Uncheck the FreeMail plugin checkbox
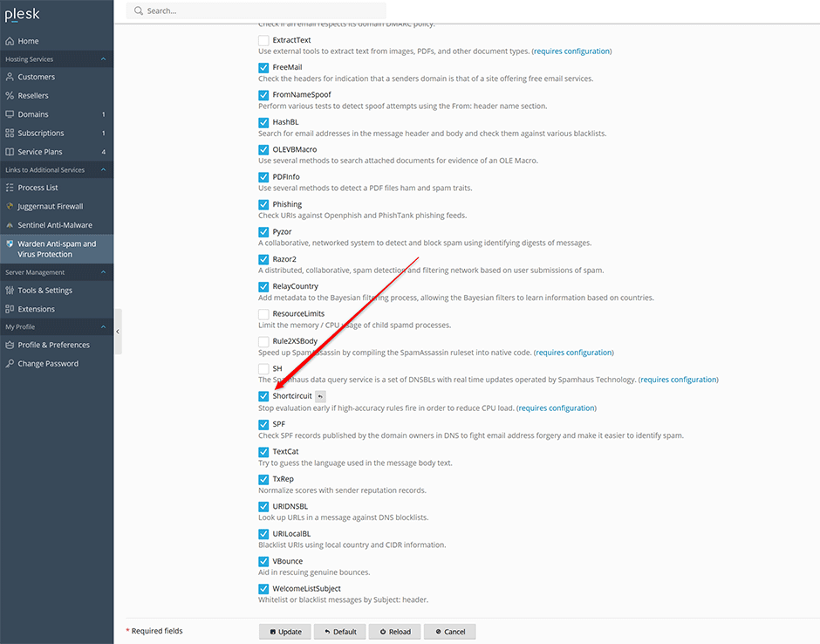This screenshot has width=820, height=644. pos(263,67)
